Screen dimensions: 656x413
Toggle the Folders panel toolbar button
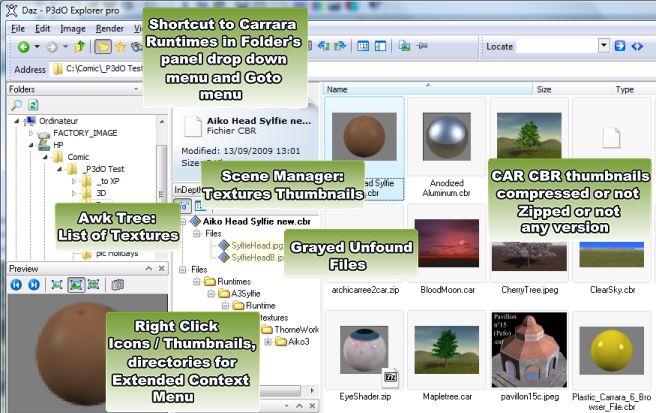click(x=103, y=46)
